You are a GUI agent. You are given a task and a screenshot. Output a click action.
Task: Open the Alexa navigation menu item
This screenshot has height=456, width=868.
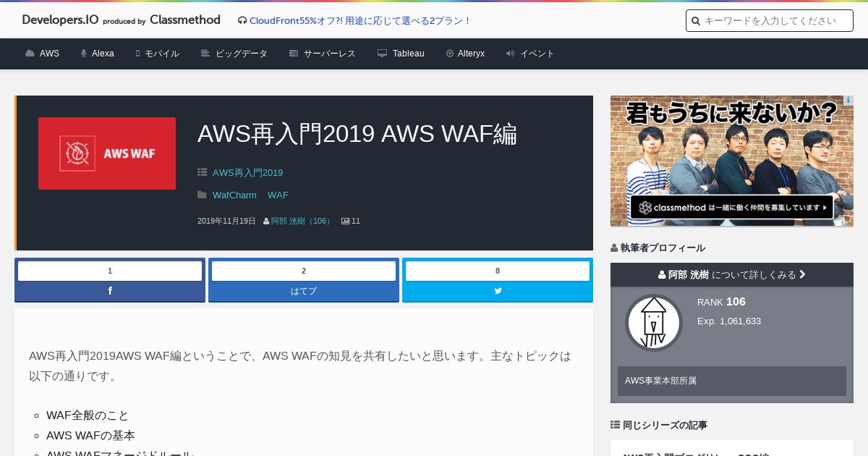103,54
